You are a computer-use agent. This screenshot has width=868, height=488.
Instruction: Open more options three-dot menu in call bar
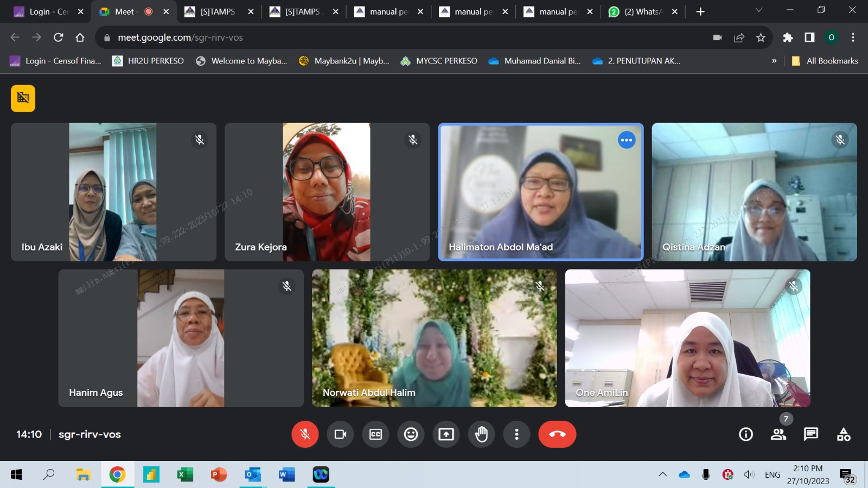[516, 434]
